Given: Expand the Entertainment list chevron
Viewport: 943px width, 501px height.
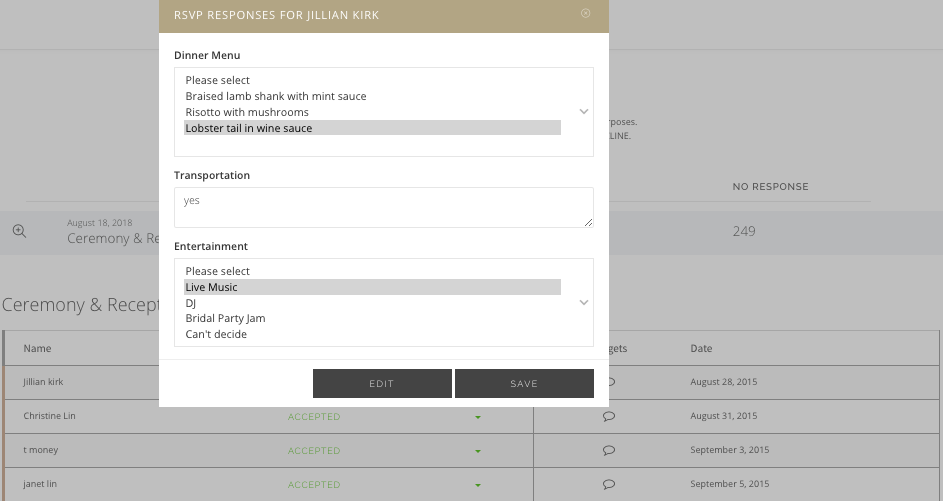Looking at the screenshot, I should [584, 302].
